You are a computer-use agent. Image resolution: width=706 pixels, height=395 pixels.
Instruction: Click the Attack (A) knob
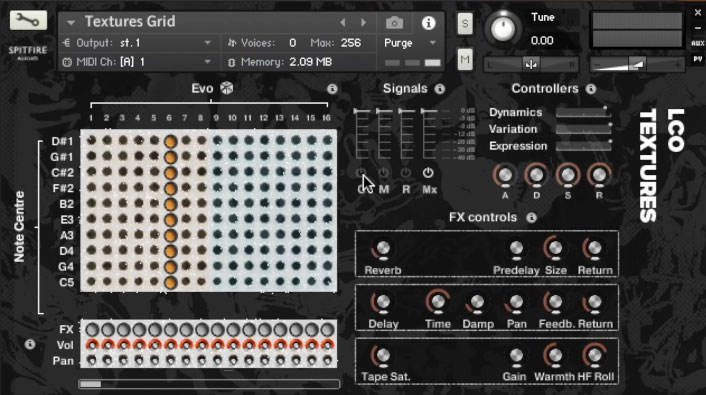point(505,175)
